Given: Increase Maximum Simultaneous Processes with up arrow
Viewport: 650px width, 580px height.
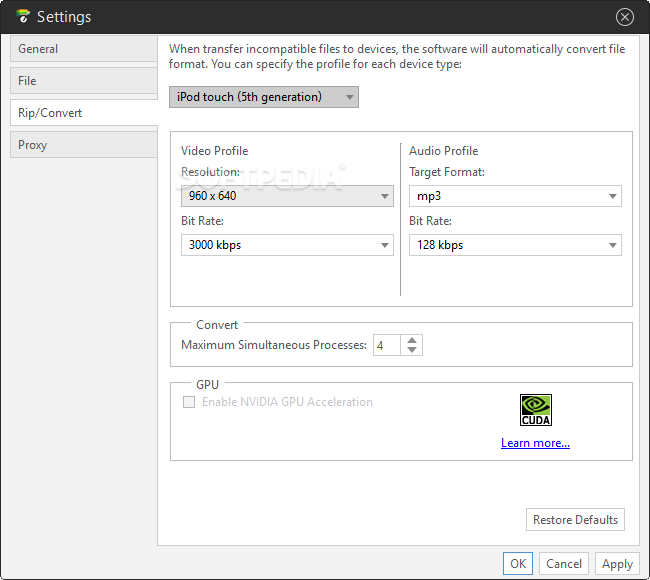Looking at the screenshot, I should 413,340.
